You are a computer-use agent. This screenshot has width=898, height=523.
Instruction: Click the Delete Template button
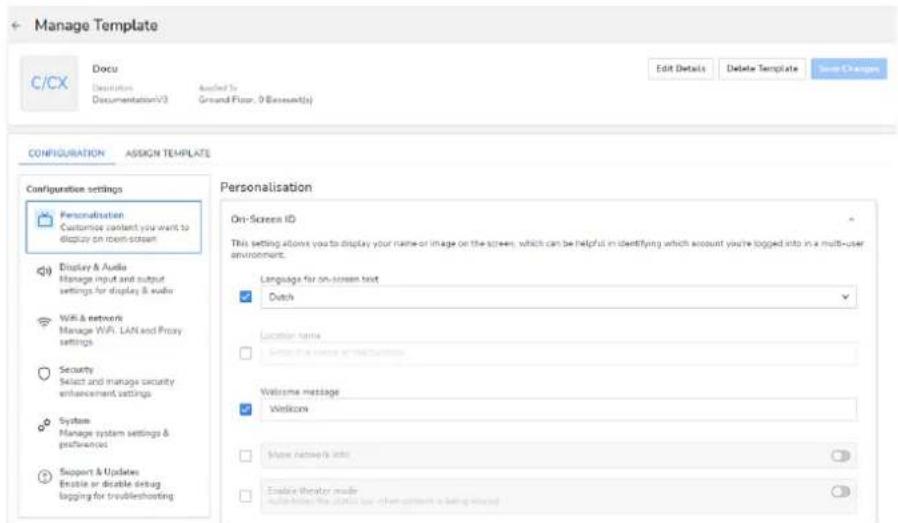(762, 69)
